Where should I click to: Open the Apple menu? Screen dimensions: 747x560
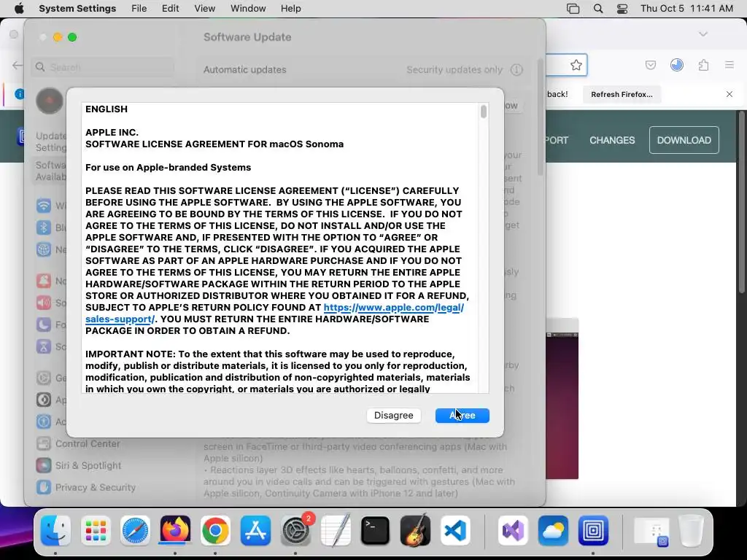(19, 9)
